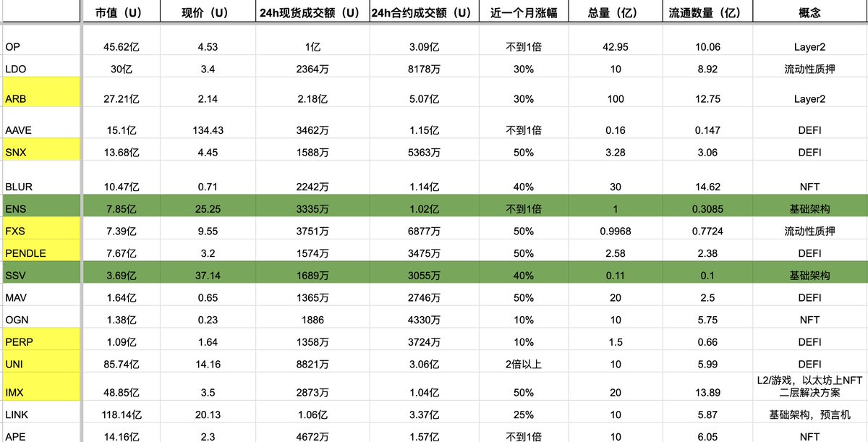The width and height of the screenshot is (868, 442).
Task: Click ENS circulating amount 0.3085
Action: tap(707, 209)
